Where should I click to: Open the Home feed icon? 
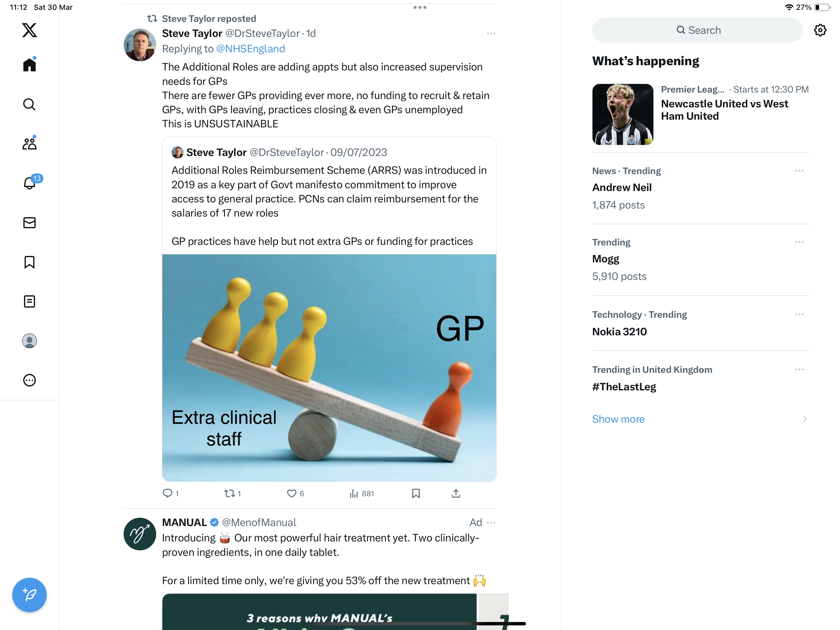point(29,65)
